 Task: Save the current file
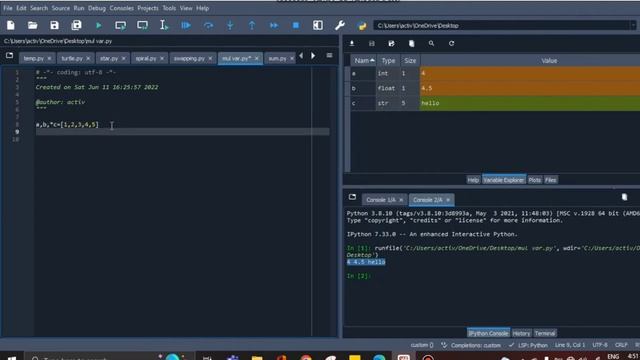pyautogui.click(x=54, y=25)
